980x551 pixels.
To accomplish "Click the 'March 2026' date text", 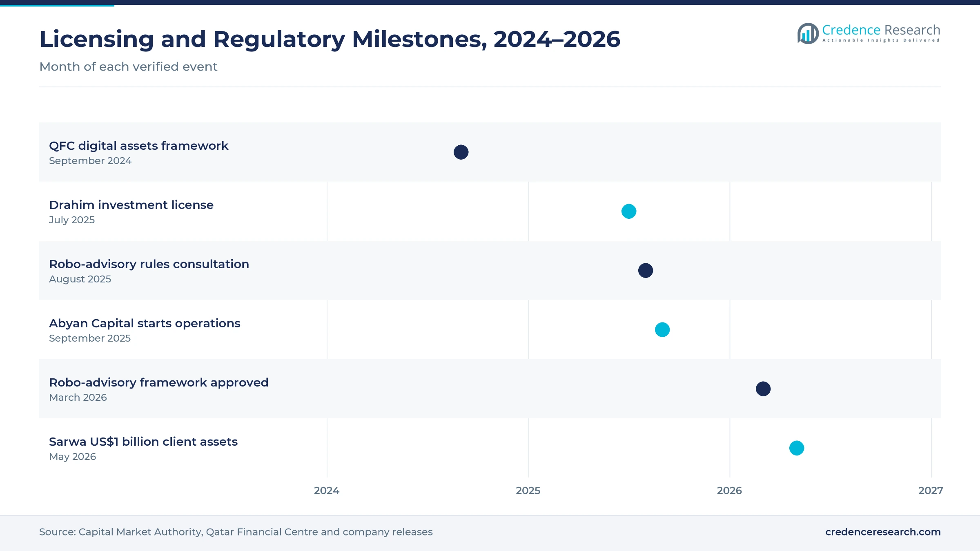I will click(x=78, y=398).
